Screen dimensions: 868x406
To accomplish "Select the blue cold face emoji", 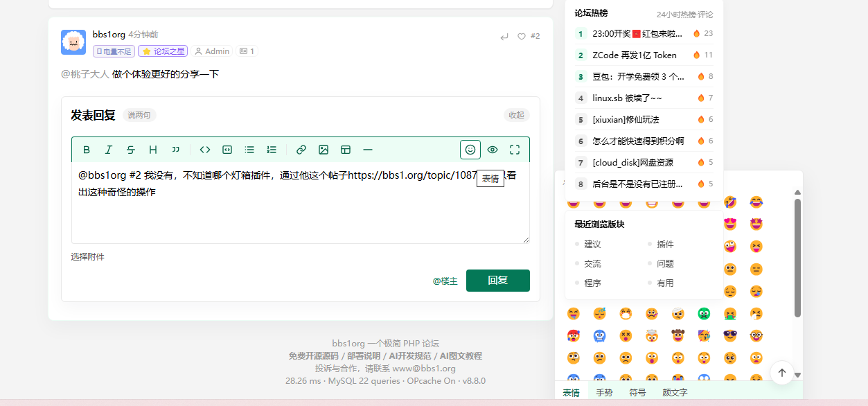I will click(x=600, y=335).
